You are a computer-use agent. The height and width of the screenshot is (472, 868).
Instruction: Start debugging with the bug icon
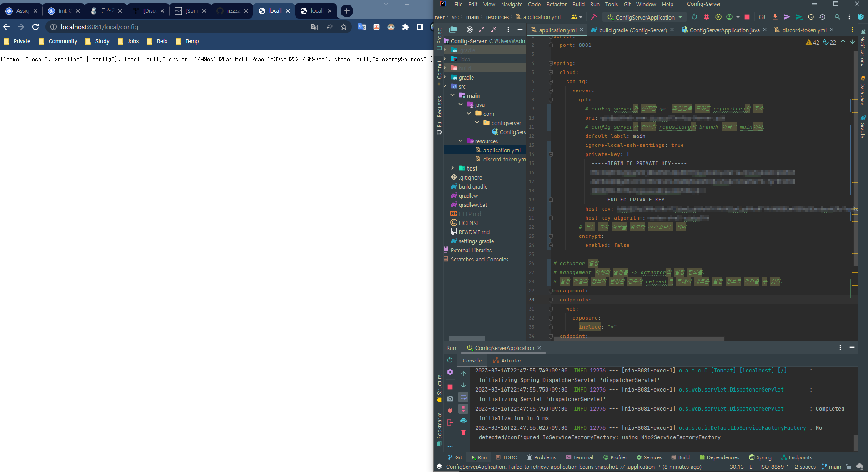(707, 17)
